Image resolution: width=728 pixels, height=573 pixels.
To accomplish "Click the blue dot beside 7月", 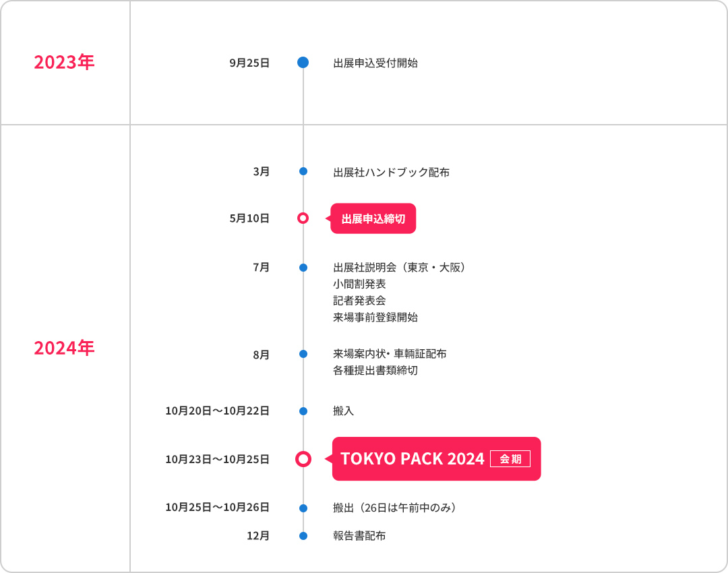I will [x=303, y=268].
